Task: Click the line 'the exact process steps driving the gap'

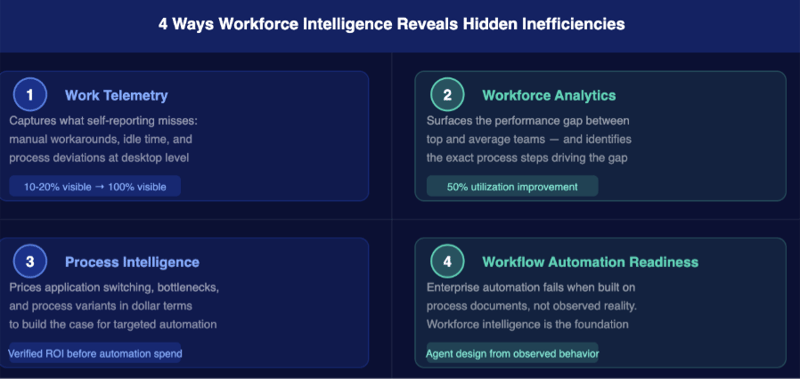Action: (x=527, y=158)
